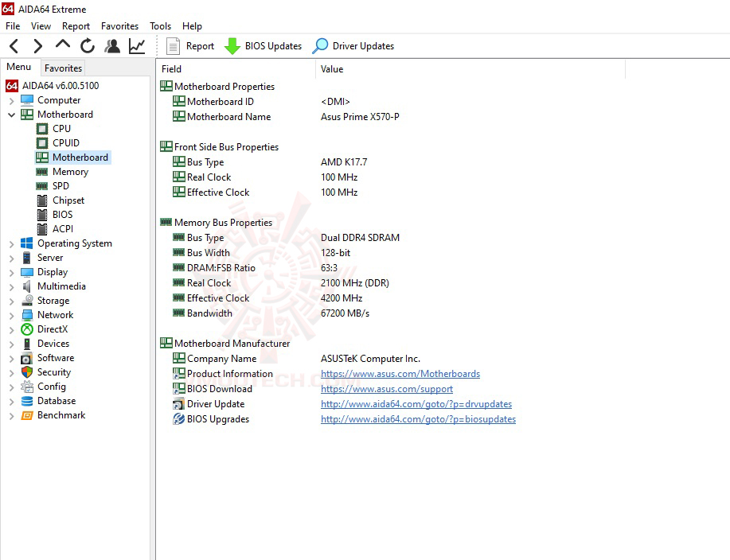Click the back navigation arrow in the toolbar

[12, 45]
